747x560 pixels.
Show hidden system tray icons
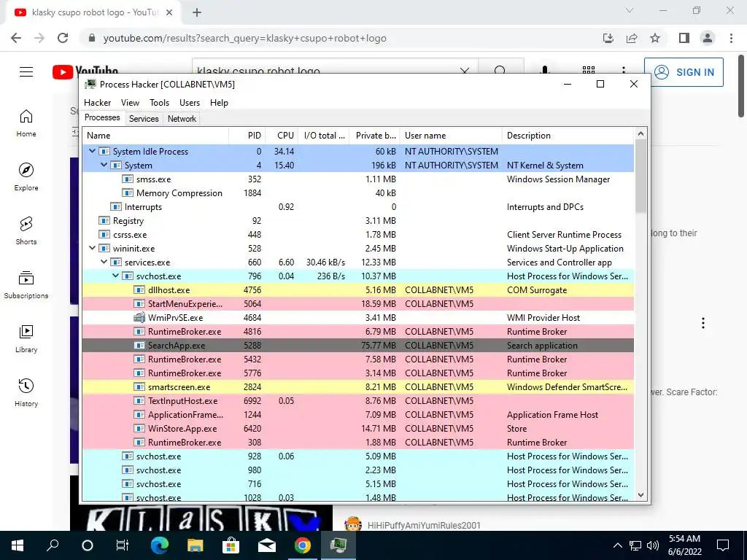617,545
